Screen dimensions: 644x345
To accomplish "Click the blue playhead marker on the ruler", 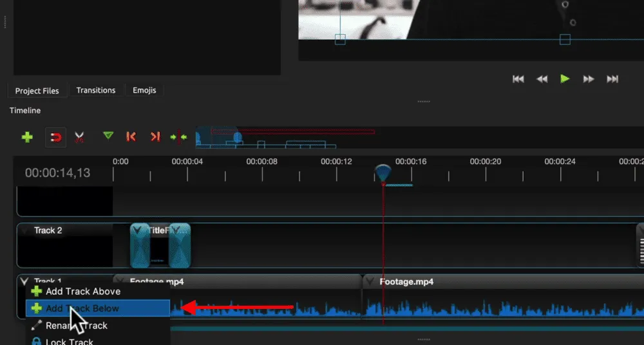I will tap(383, 172).
